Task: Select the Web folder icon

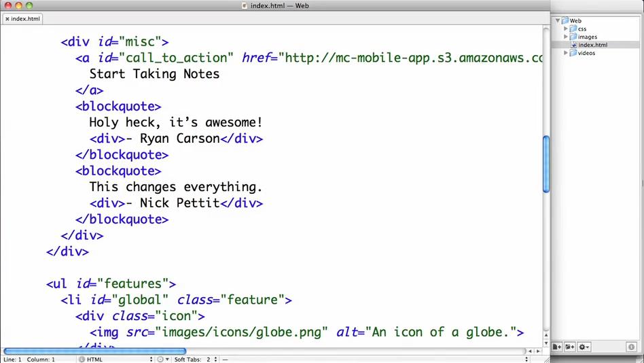Action: pos(565,20)
